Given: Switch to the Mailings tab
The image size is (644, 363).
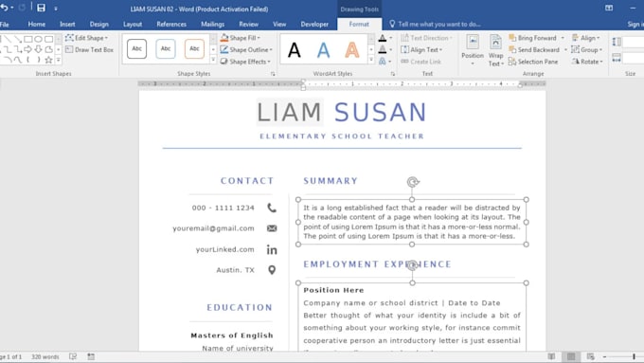Looking at the screenshot, I should point(213,25).
